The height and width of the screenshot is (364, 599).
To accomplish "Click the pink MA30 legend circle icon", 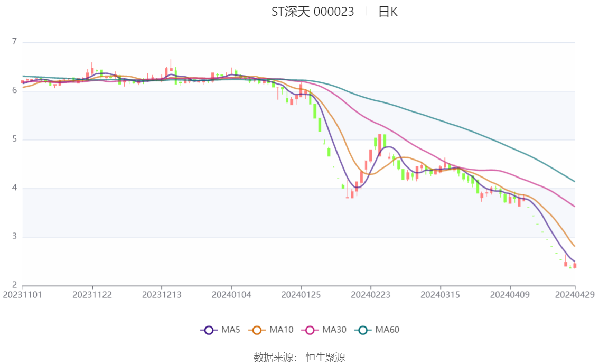I will (310, 330).
